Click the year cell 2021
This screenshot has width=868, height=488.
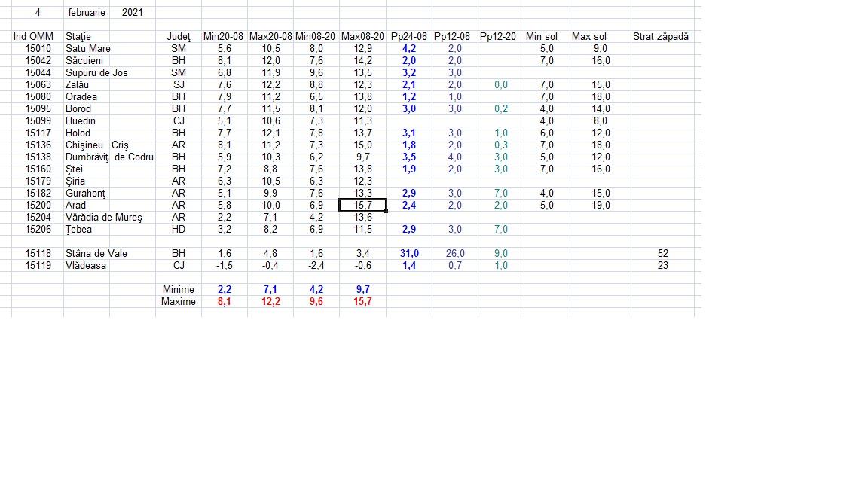coord(133,12)
